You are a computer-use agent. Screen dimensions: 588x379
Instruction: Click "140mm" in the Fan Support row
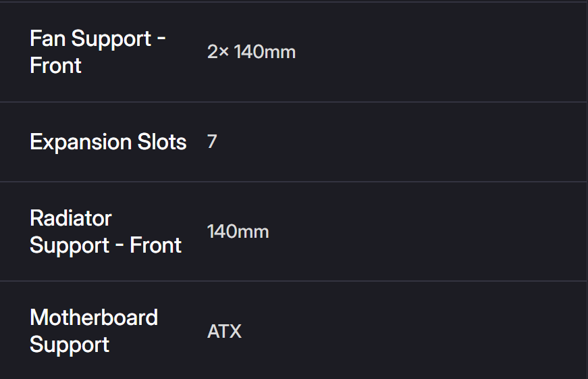[265, 52]
